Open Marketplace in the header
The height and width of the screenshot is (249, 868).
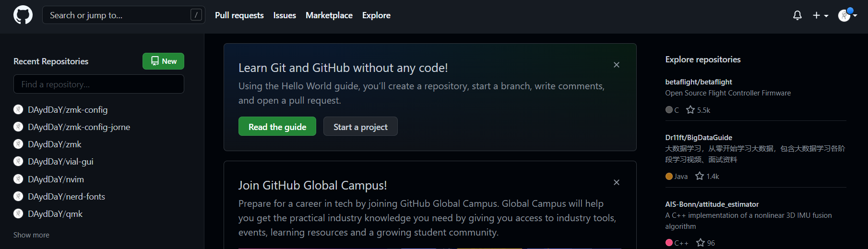click(329, 15)
